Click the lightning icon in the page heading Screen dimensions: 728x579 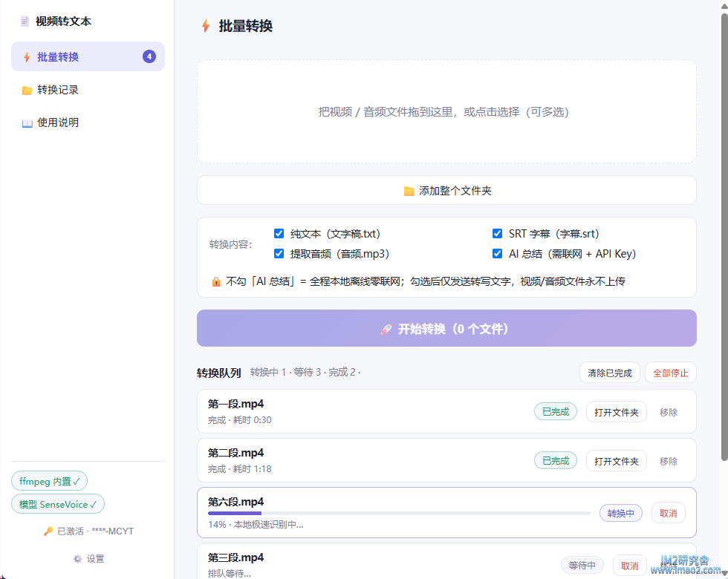[206, 25]
